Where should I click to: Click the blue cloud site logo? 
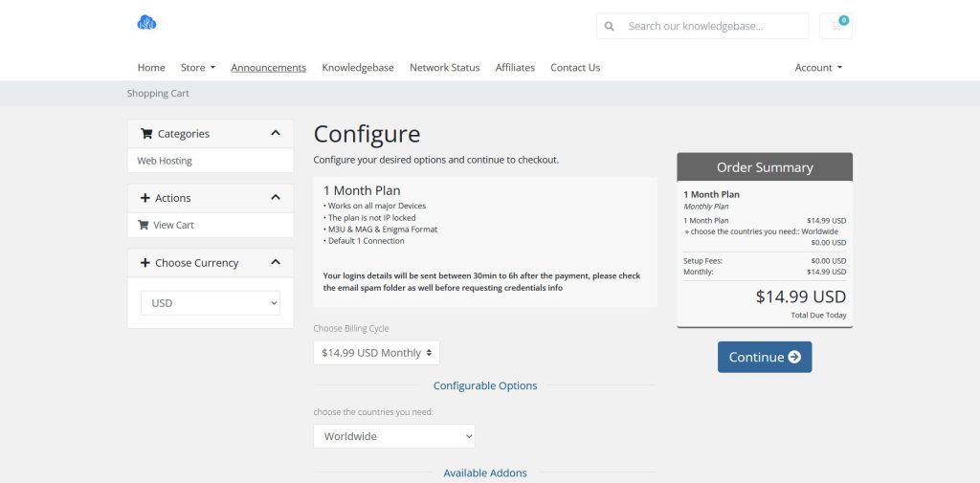coord(146,23)
